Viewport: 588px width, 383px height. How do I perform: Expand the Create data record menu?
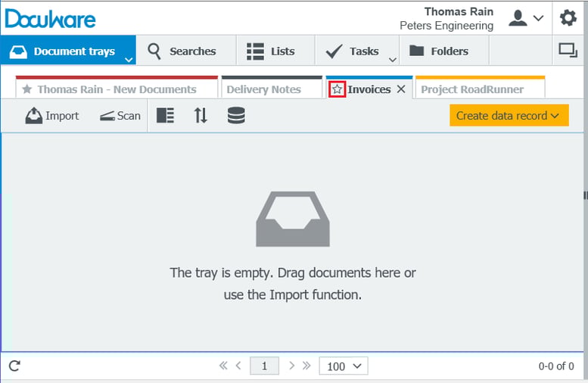coord(509,116)
